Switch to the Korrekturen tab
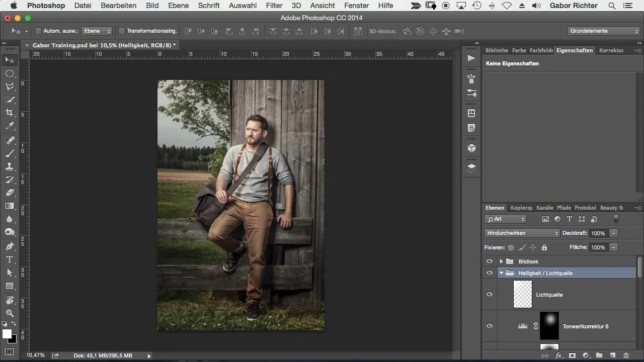Screen dimensions: 644x362 coord(611,50)
